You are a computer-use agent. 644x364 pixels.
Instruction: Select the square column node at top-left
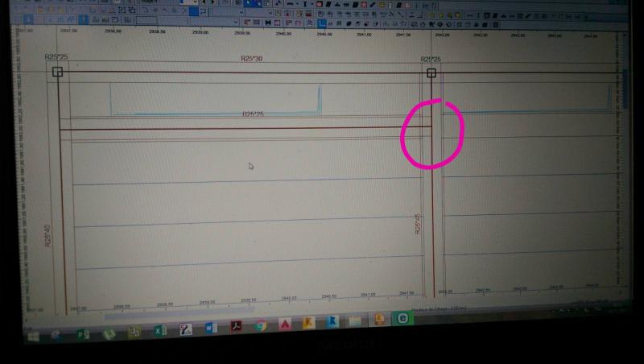coord(57,72)
